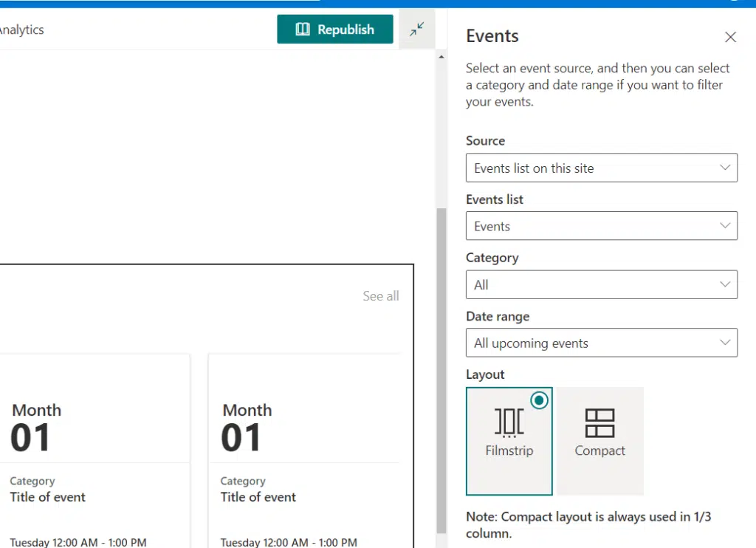Click the Events pane heading

tap(492, 36)
